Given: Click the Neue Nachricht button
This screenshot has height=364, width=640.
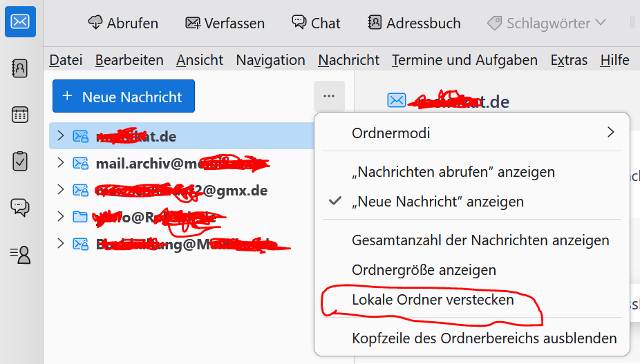Looking at the screenshot, I should 124,97.
